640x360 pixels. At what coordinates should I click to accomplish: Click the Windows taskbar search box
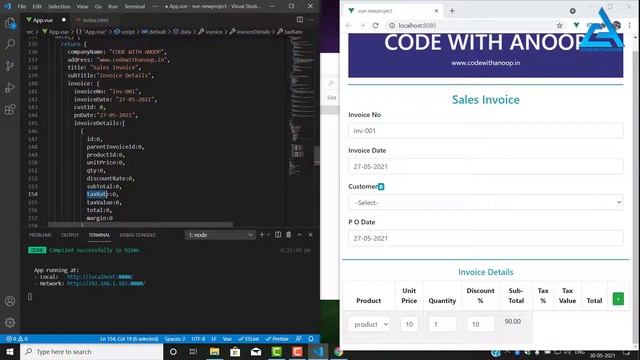(x=92, y=351)
